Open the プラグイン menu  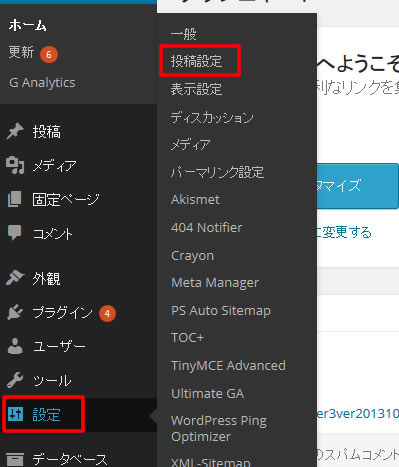(x=63, y=313)
